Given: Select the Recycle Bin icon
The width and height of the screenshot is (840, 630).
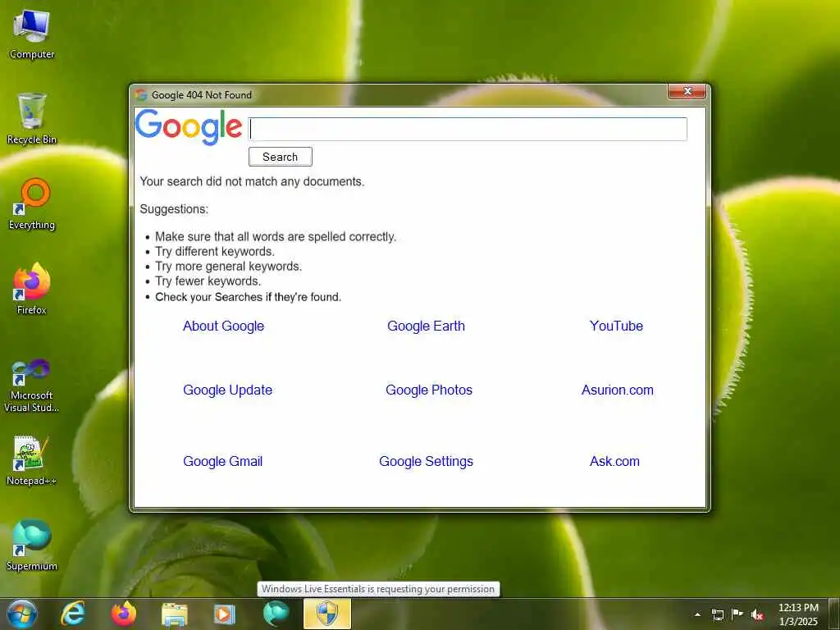Looking at the screenshot, I should point(32,118).
